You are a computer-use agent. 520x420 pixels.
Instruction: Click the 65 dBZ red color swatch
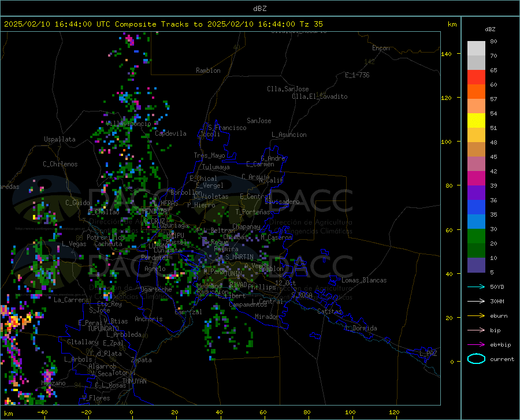click(476, 77)
